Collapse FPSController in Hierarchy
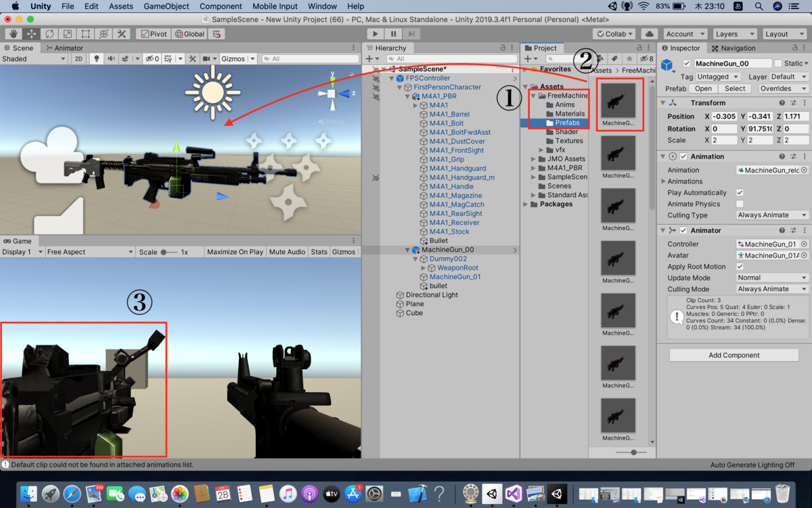Image resolution: width=812 pixels, height=508 pixels. coord(391,79)
